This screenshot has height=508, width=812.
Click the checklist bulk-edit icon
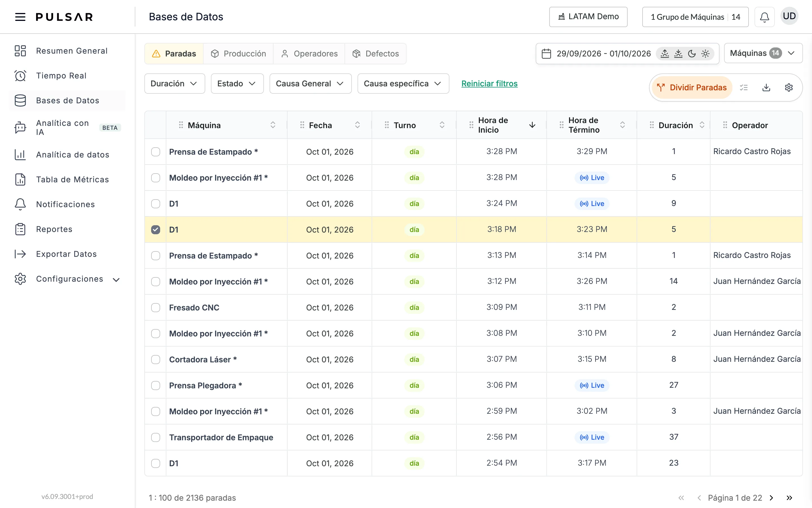coord(744,88)
